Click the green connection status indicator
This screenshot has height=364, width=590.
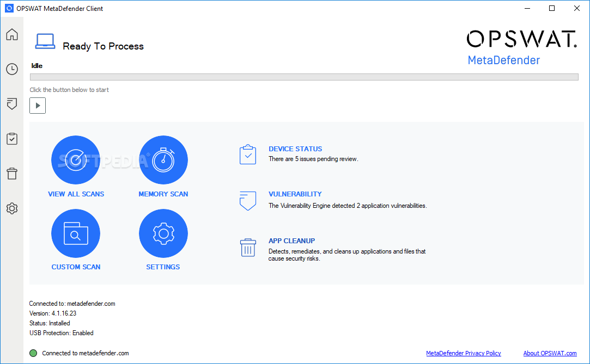pos(33,353)
